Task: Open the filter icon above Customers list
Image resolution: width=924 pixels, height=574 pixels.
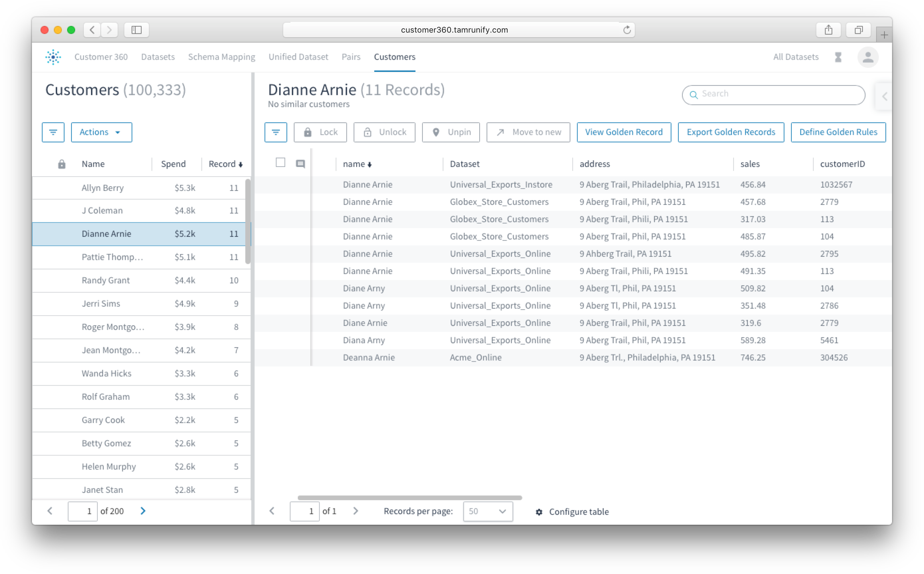Action: (53, 132)
